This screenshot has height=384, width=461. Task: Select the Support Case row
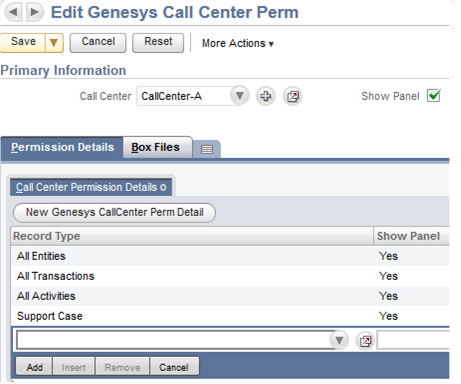click(x=230, y=316)
